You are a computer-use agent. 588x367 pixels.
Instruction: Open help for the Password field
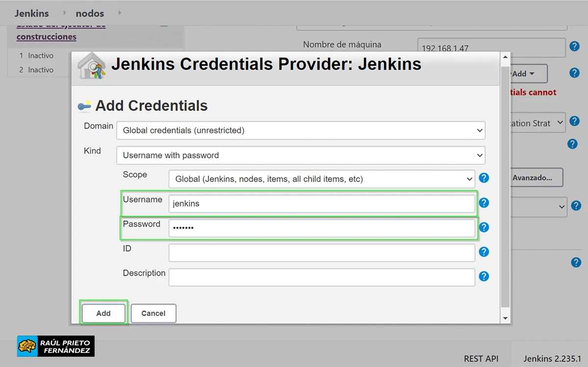point(484,227)
